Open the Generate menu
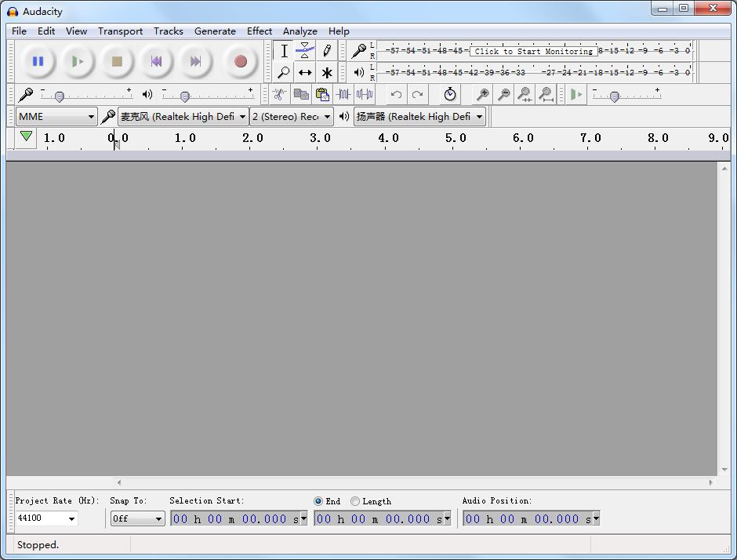 [x=215, y=31]
